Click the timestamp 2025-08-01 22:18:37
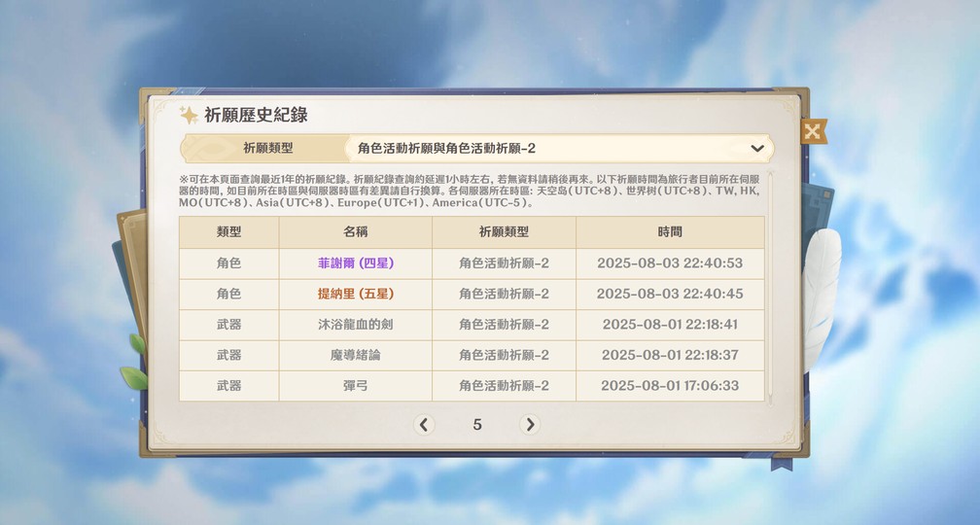 [670, 355]
